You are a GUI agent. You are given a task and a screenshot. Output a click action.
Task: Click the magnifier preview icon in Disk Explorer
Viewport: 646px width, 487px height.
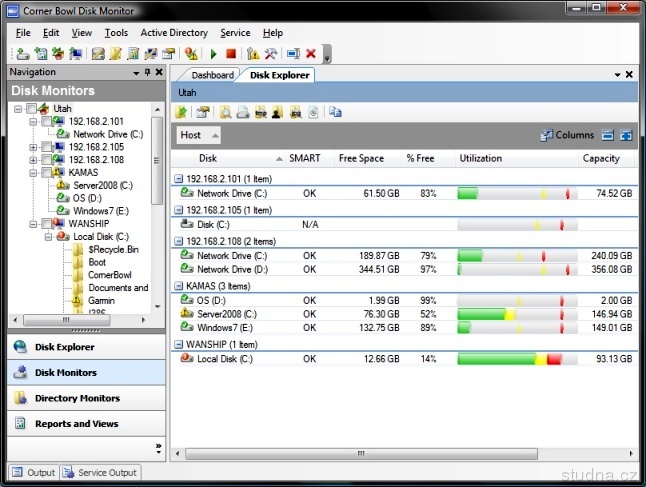(226, 111)
